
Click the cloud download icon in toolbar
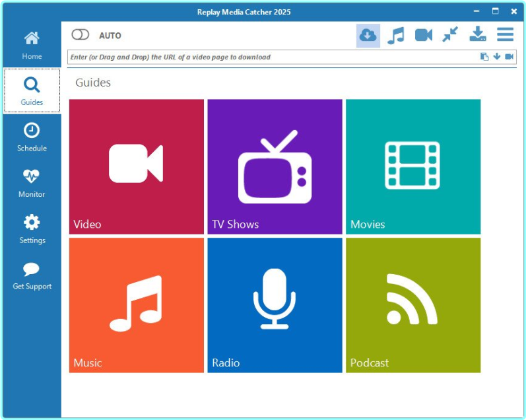pos(368,35)
